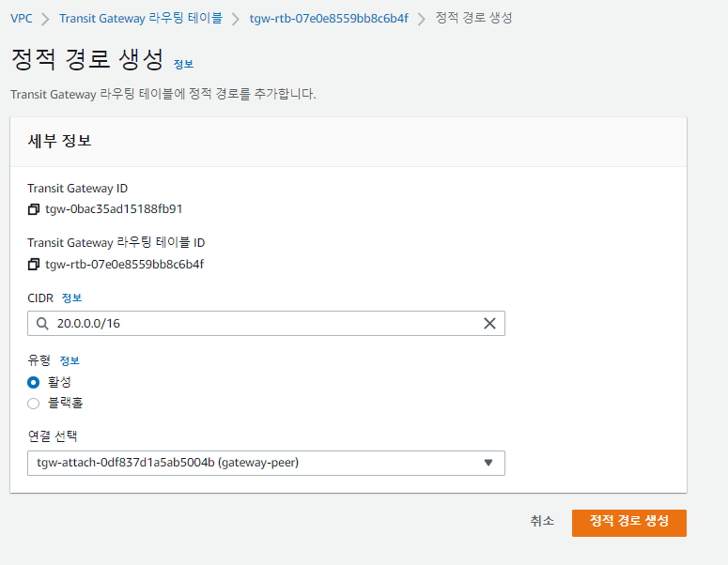
Task: Click the tgw-0bac35ad15188fb91 ID text
Action: [x=114, y=209]
